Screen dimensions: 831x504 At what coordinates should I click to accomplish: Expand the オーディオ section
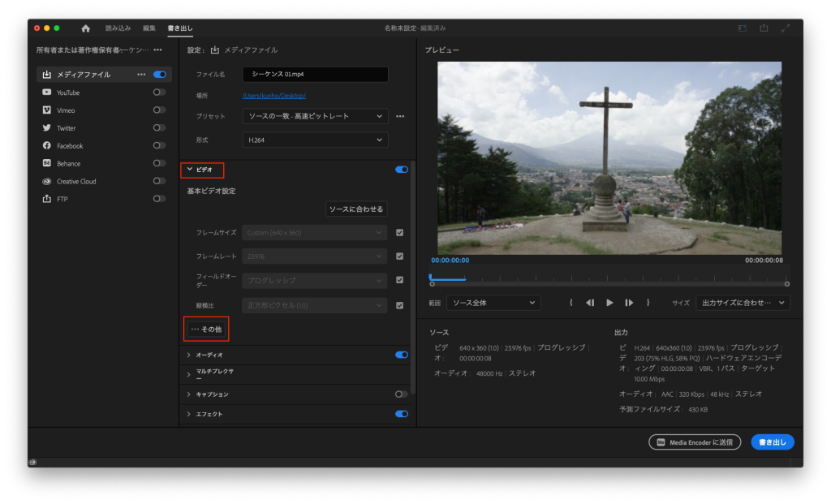(189, 355)
